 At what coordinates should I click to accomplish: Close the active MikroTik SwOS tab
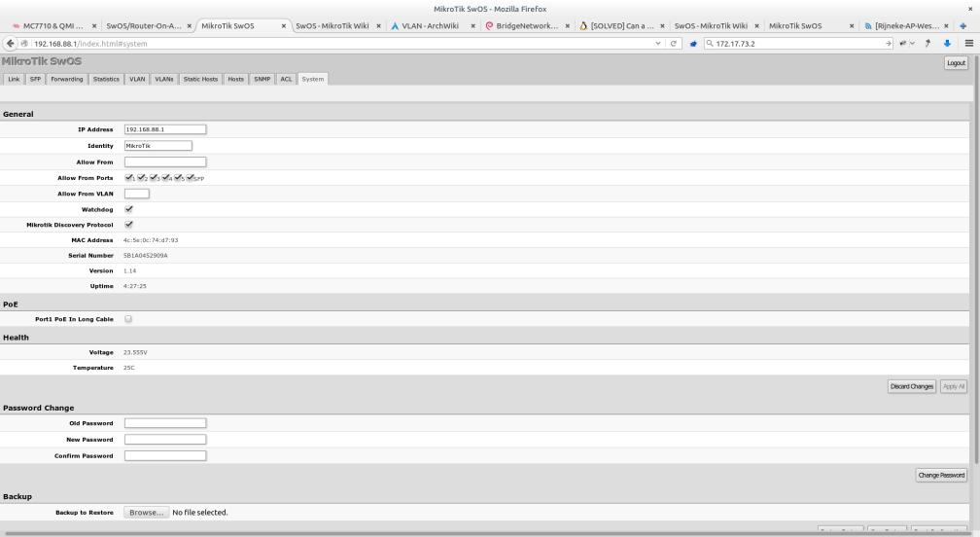tap(283, 25)
